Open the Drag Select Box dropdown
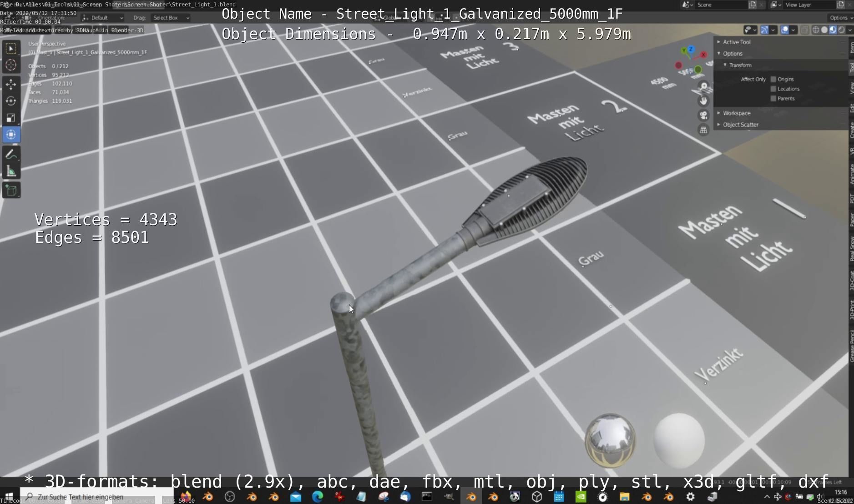This screenshot has height=504, width=854. click(x=171, y=18)
